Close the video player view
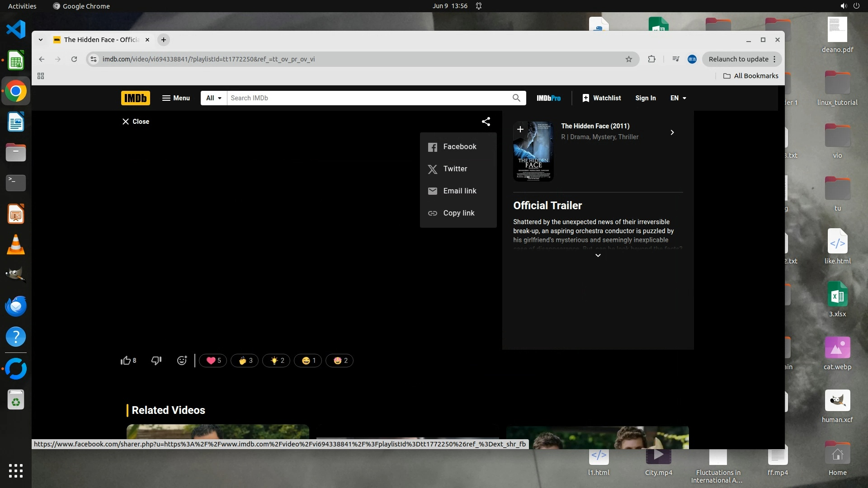This screenshot has width=868, height=488. coord(136,122)
